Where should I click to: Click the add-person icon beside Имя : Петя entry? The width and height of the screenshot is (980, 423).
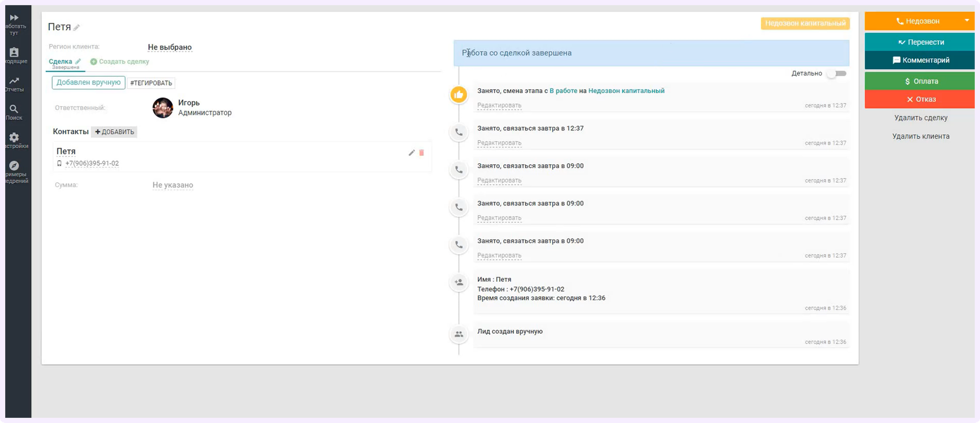pos(459,282)
